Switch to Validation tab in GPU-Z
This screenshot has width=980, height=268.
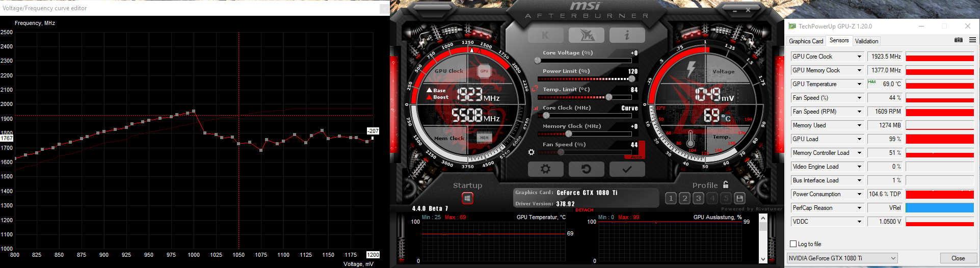(866, 41)
